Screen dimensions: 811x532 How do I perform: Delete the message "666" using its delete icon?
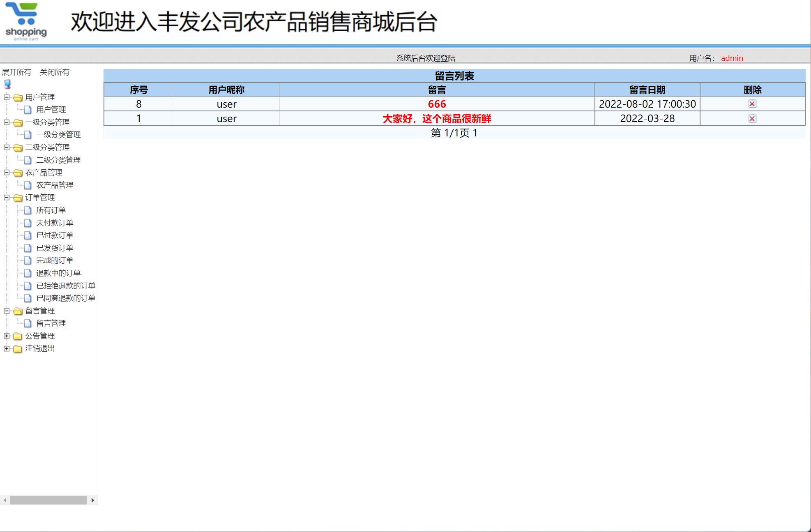click(752, 104)
